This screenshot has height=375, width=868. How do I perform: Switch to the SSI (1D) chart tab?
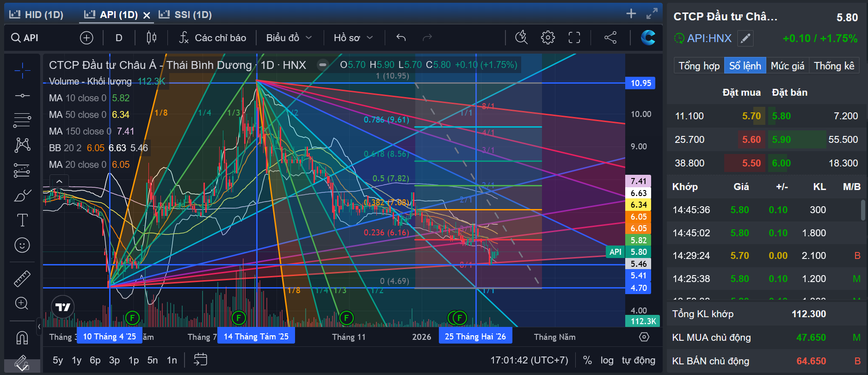(x=185, y=15)
